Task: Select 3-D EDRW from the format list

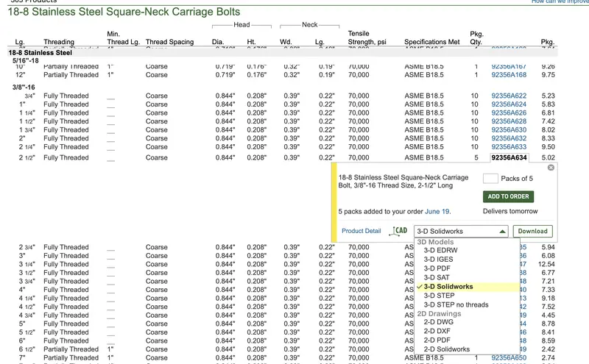Action: point(440,250)
